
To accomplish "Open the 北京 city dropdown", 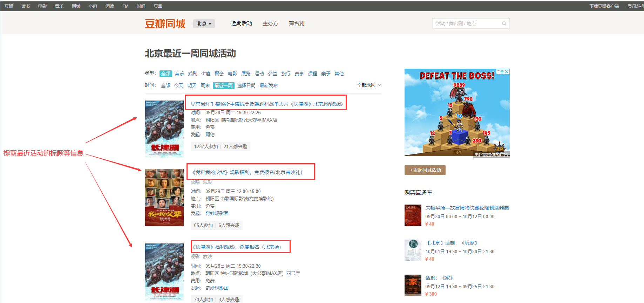I will pyautogui.click(x=204, y=23).
